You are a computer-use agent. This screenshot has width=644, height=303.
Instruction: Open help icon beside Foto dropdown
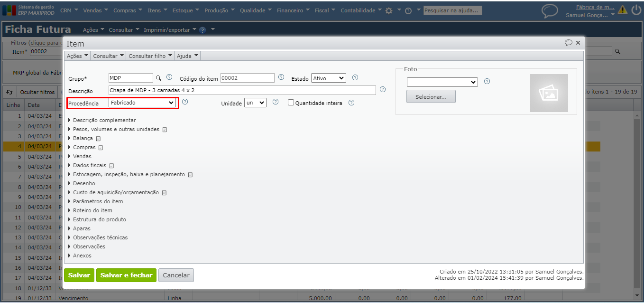point(487,81)
